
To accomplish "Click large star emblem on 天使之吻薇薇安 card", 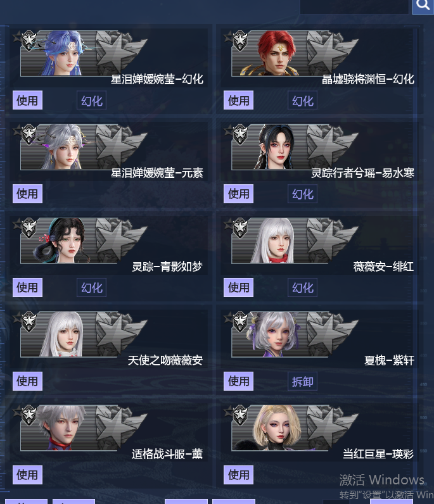I will [120, 333].
